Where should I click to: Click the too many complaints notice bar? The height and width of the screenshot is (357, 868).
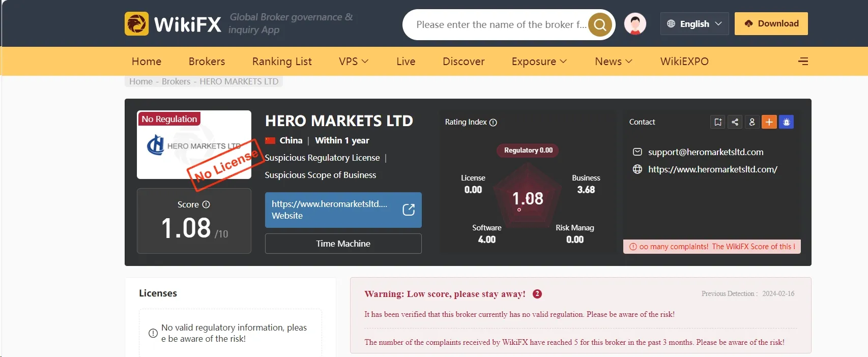pyautogui.click(x=712, y=247)
